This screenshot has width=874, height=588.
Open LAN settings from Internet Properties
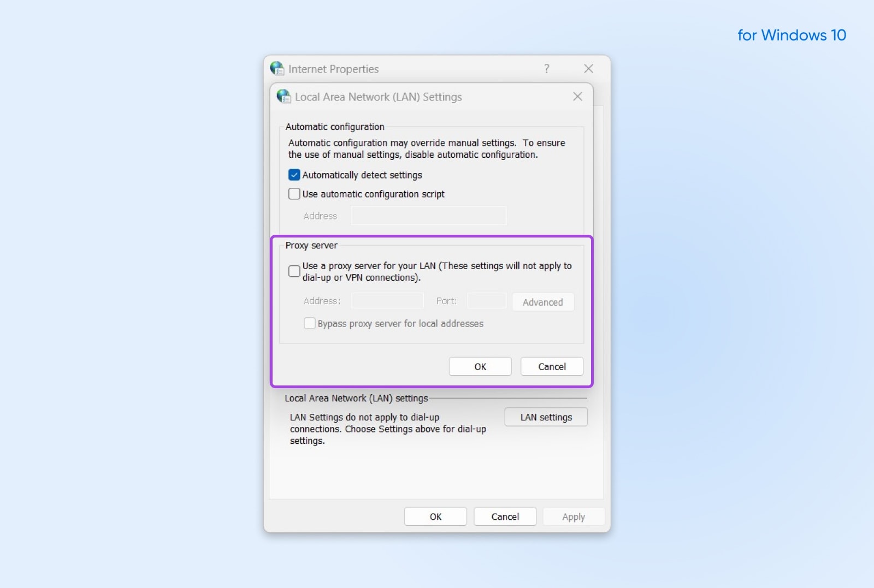[545, 417]
